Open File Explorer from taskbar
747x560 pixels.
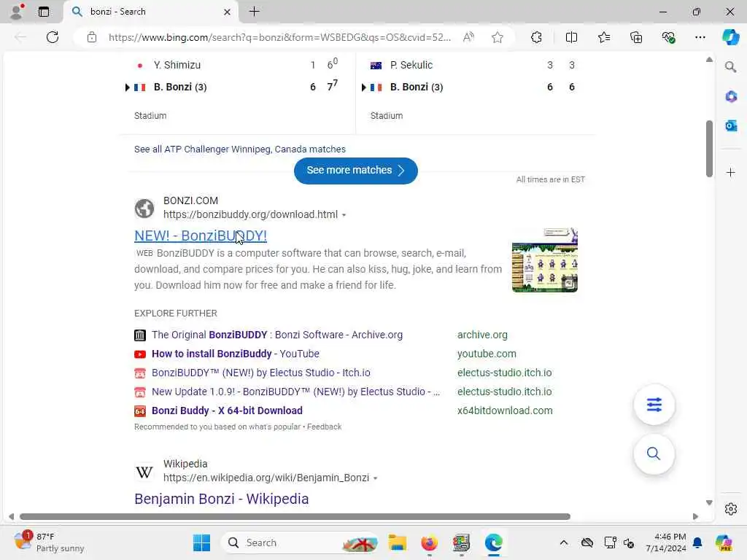[398, 542]
